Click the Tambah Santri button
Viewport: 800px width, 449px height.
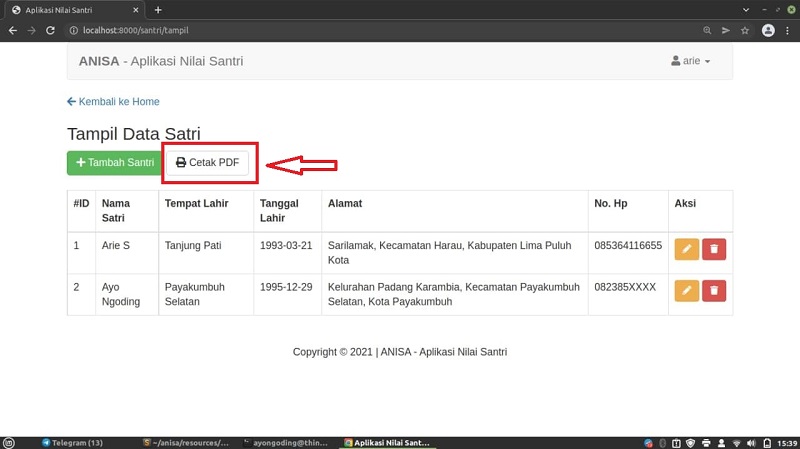[x=115, y=163]
